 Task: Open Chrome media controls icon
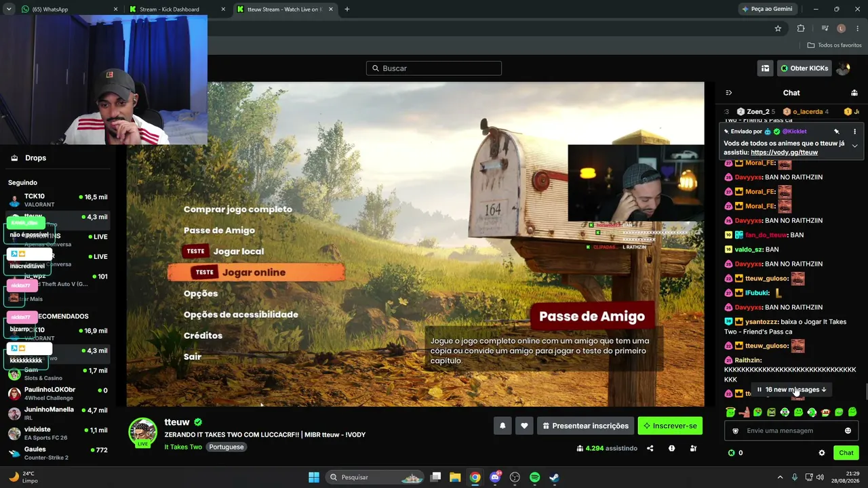[825, 28]
